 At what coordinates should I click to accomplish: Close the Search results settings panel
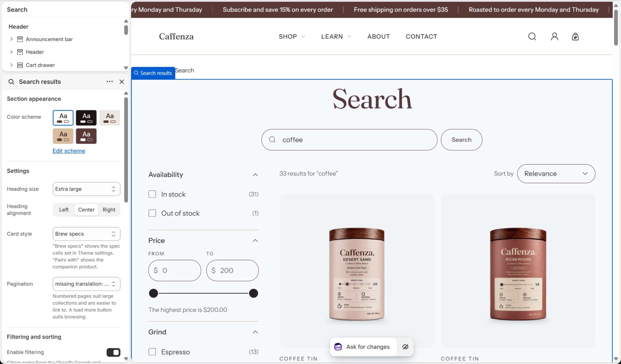122,82
